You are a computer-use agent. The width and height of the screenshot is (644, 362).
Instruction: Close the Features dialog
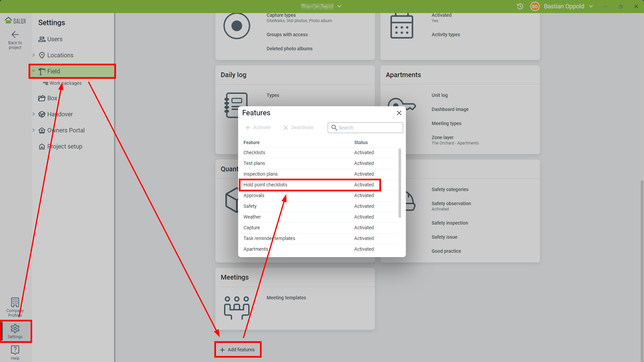[x=399, y=113]
